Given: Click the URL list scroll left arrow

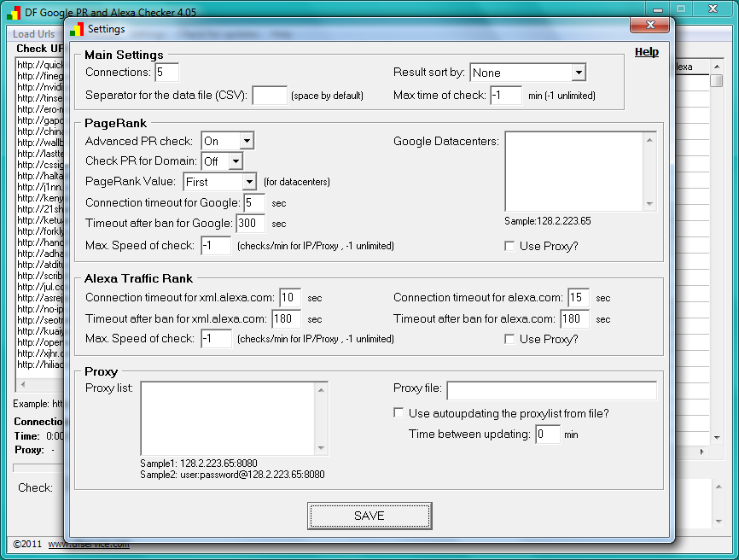Looking at the screenshot, I should point(23,385).
